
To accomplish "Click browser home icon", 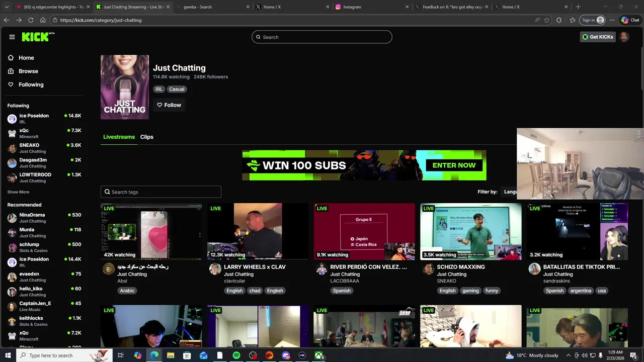I will pos(43,20).
